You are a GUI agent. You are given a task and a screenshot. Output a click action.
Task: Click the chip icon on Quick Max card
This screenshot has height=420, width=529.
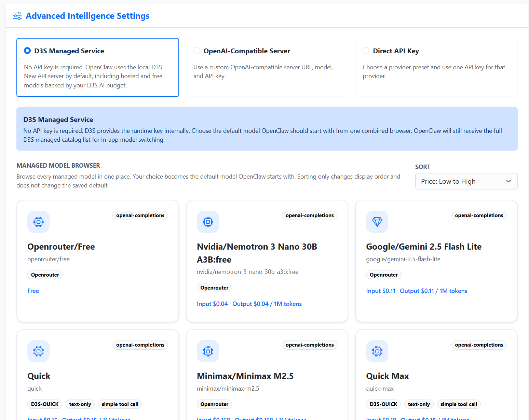377,351
